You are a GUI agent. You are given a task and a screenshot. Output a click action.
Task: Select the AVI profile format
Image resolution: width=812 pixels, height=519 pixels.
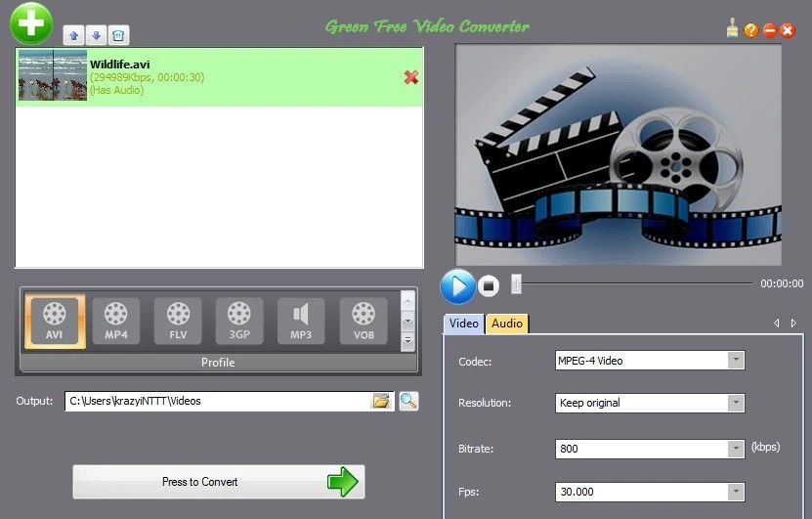click(x=55, y=321)
